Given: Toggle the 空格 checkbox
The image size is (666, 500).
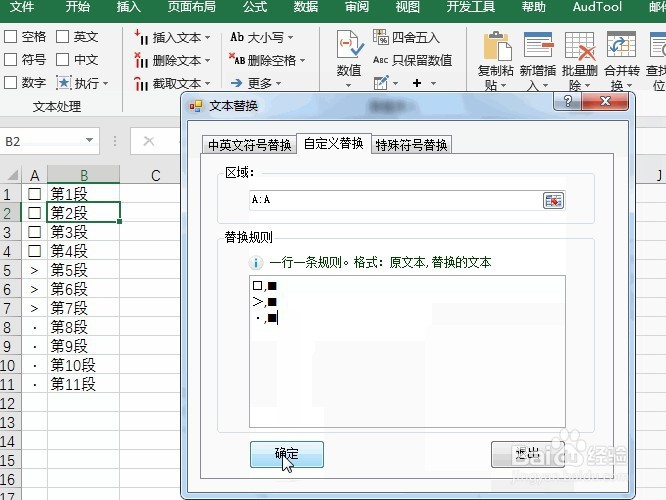Looking at the screenshot, I should tap(10, 37).
